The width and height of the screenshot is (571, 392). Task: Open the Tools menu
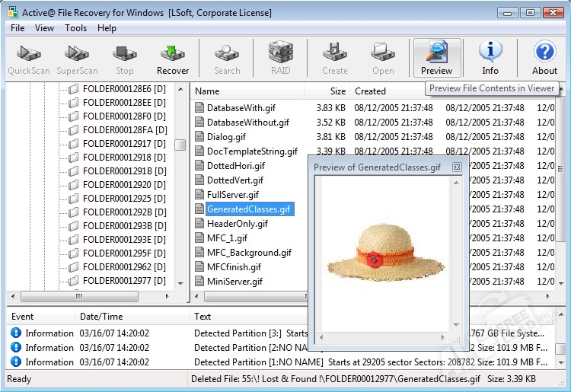75,28
